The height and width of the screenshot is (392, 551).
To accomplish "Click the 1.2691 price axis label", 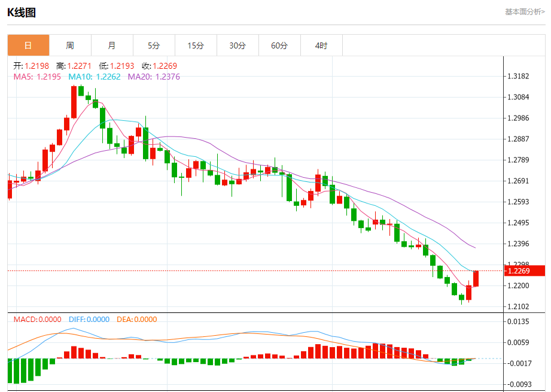I will [x=518, y=181].
